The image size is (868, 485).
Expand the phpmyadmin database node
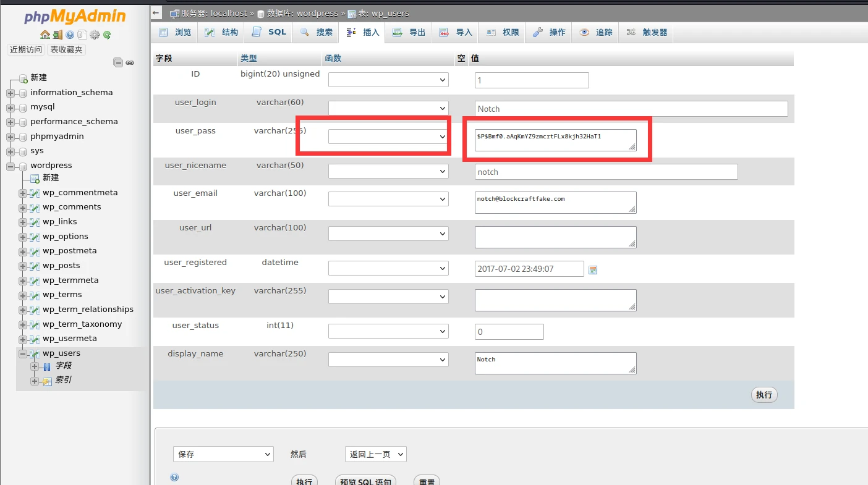[11, 137]
